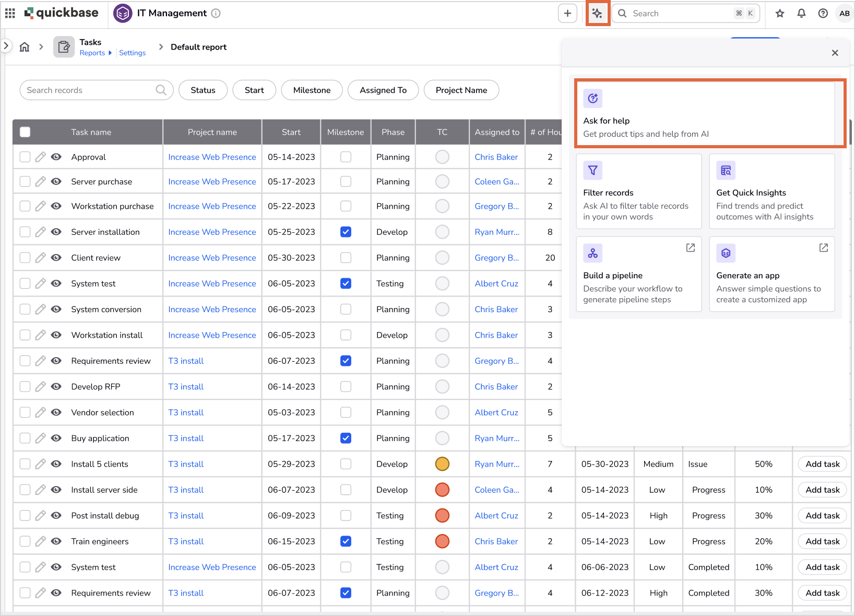Open the Assigned To filter dropdown
This screenshot has width=855, height=616.
coord(383,90)
